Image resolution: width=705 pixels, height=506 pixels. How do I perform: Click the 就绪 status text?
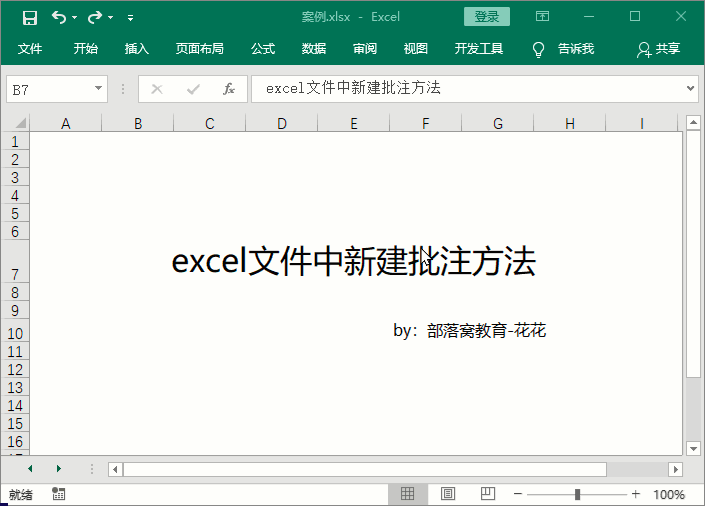(21, 495)
